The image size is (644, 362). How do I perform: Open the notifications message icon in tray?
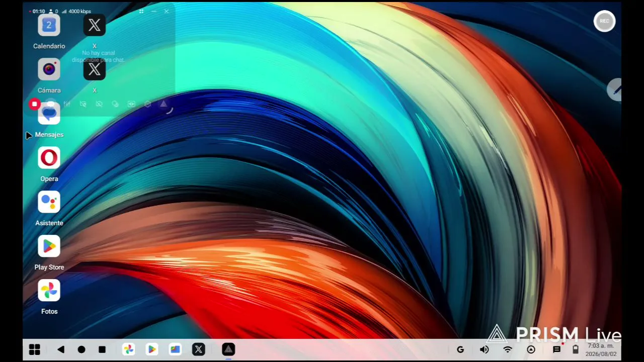tap(556, 349)
